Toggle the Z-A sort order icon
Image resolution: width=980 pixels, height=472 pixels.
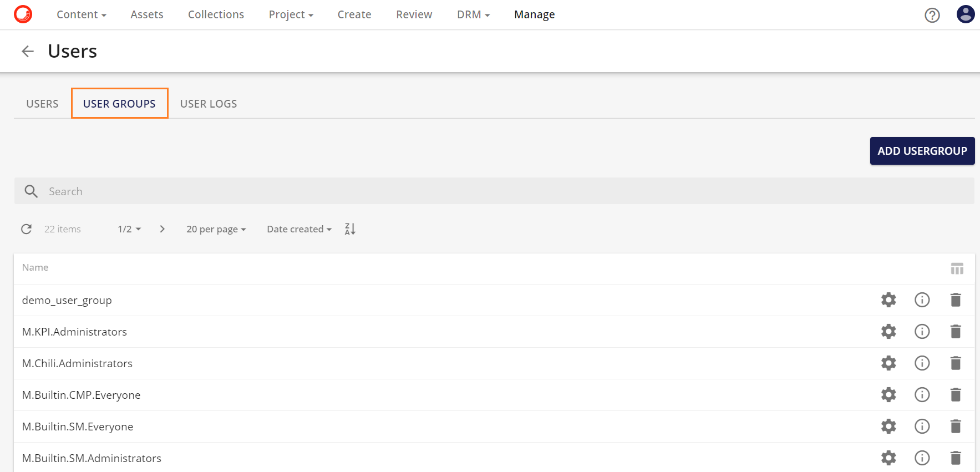pyautogui.click(x=350, y=229)
